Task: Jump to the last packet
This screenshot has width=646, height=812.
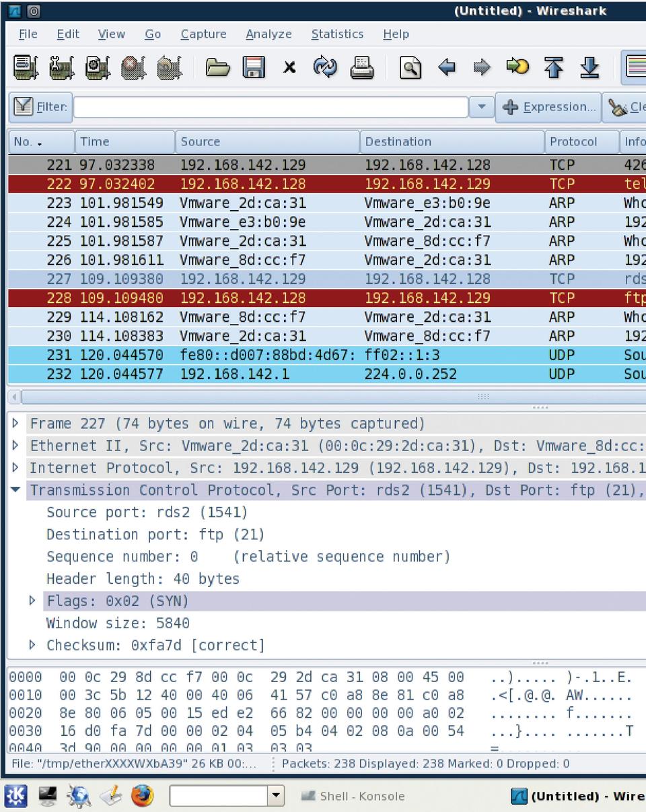Action: click(x=589, y=67)
